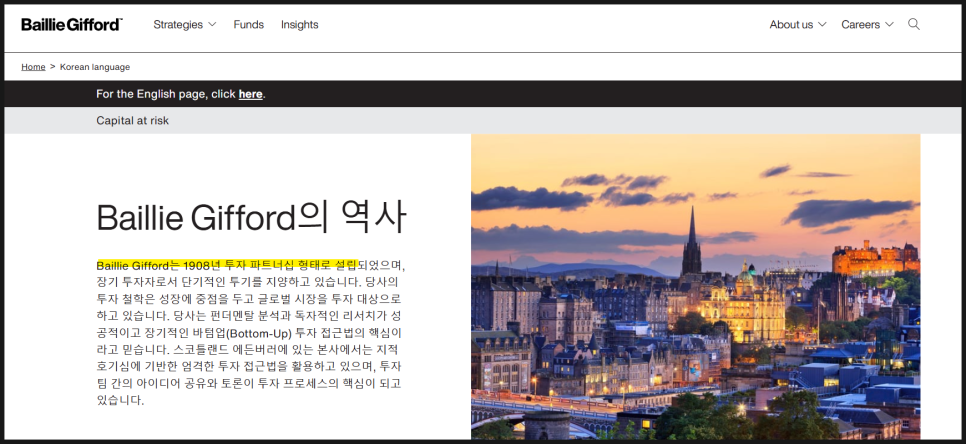Click the 'Capital at risk' banner text

pyautogui.click(x=132, y=121)
